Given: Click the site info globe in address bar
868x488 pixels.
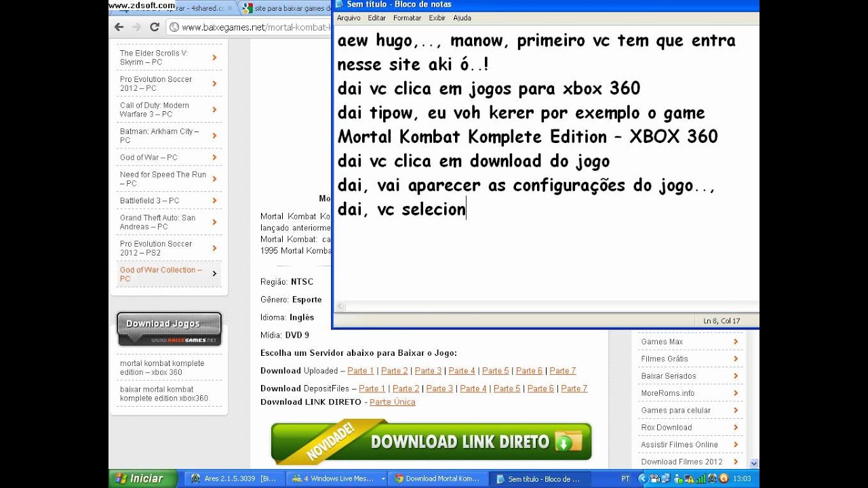Looking at the screenshot, I should 174,27.
